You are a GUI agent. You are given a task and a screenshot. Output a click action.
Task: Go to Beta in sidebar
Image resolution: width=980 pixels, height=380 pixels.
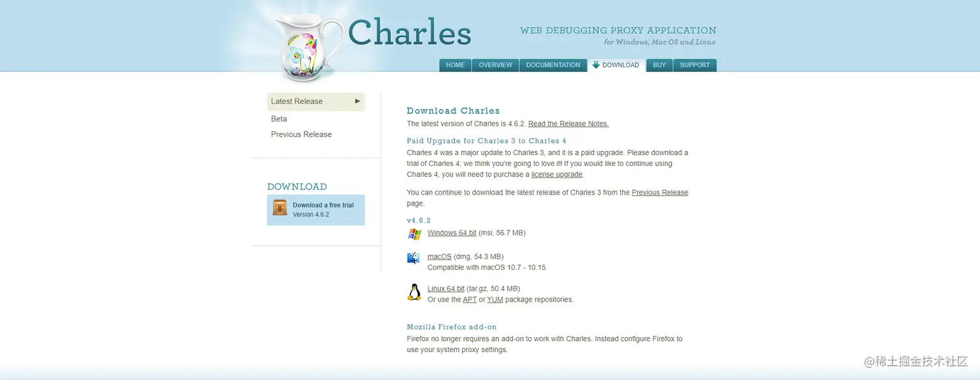(x=279, y=119)
